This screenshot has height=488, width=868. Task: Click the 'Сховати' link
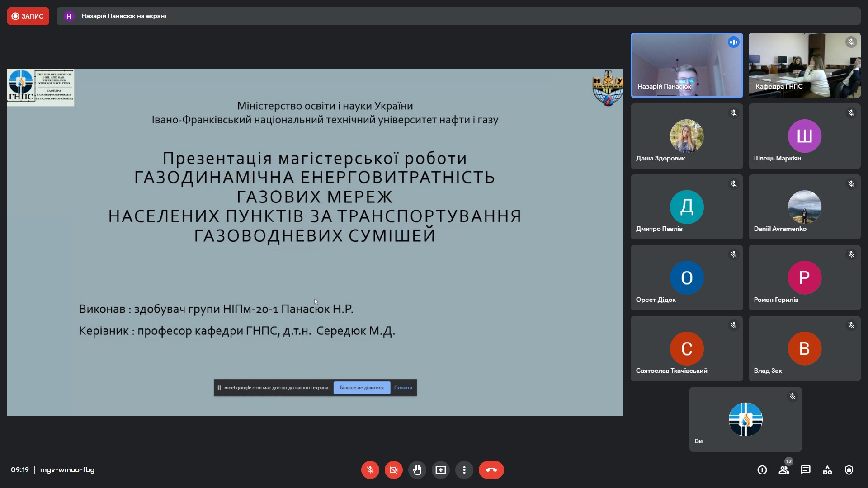(x=403, y=388)
